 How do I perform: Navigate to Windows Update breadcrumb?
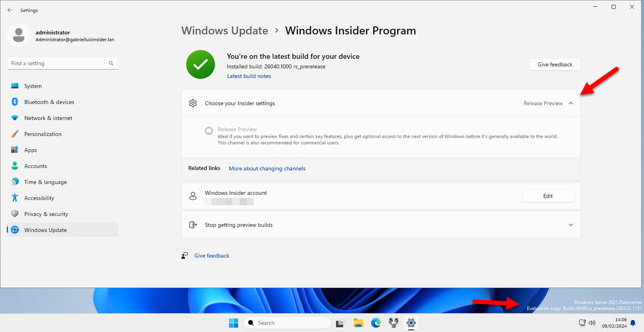tap(225, 31)
